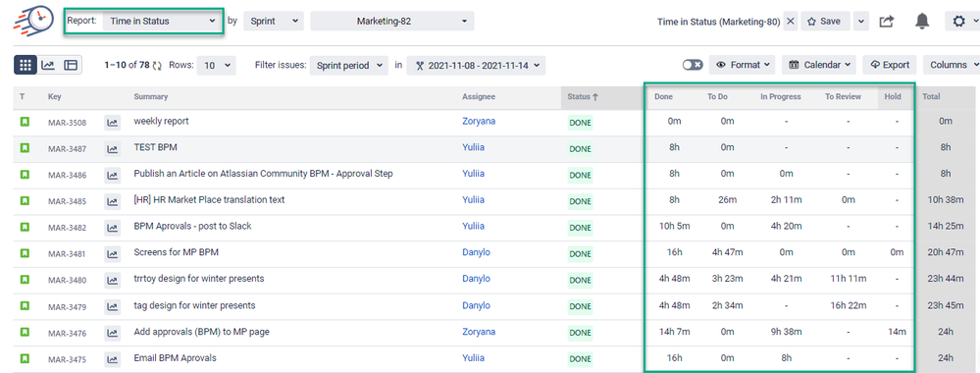980x373 pixels.
Task: Click the Hold column header
Action: pyautogui.click(x=893, y=97)
